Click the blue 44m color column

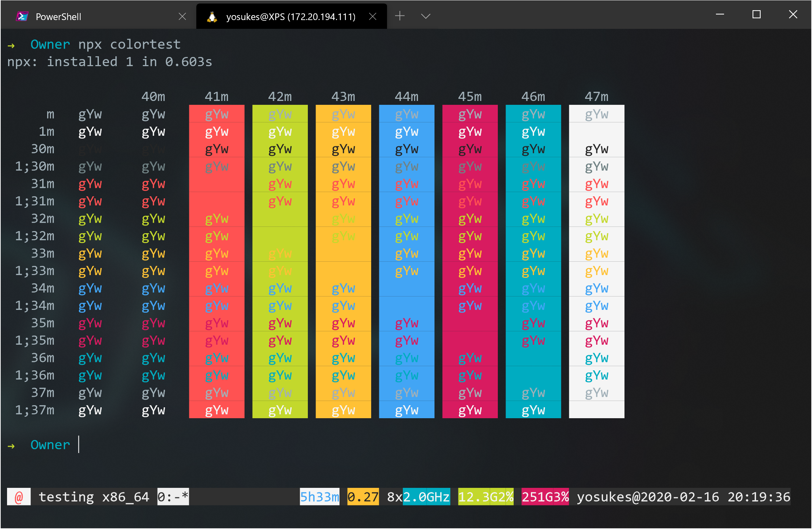[x=407, y=261]
